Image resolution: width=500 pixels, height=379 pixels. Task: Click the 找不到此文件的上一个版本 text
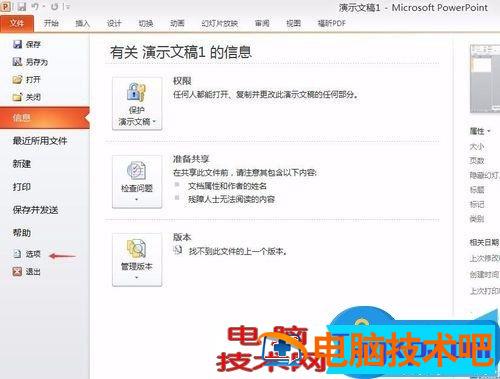[x=238, y=251]
